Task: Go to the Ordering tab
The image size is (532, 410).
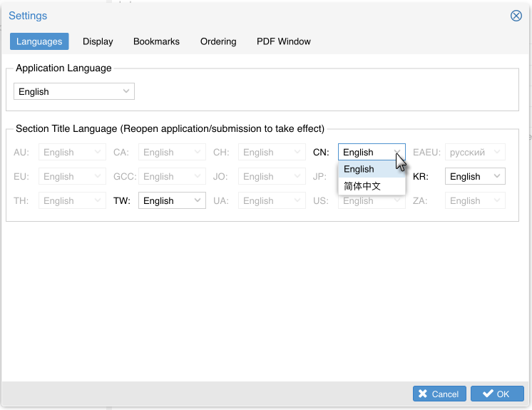Action: (218, 41)
